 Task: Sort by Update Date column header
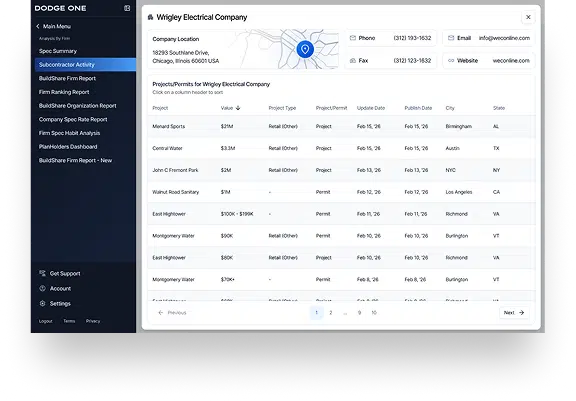(x=371, y=108)
